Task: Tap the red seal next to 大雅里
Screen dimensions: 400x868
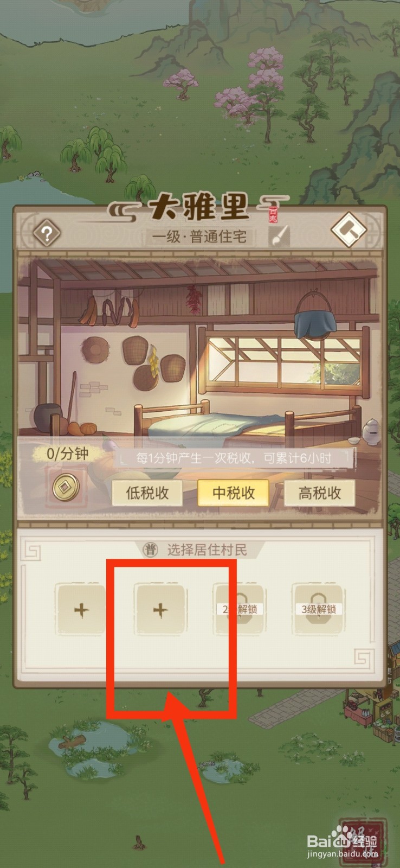Action: (273, 213)
